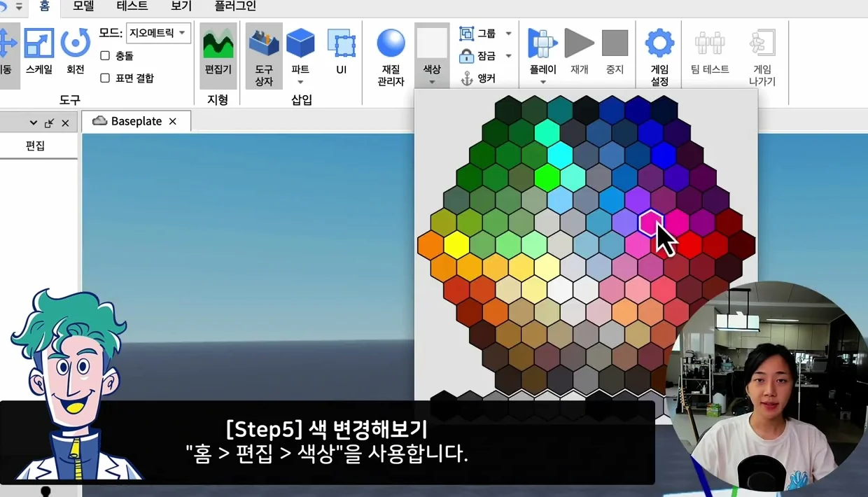This screenshot has height=497, width=868.
Task: Expand the Group (그룹) dropdown arrow
Action: click(x=508, y=33)
